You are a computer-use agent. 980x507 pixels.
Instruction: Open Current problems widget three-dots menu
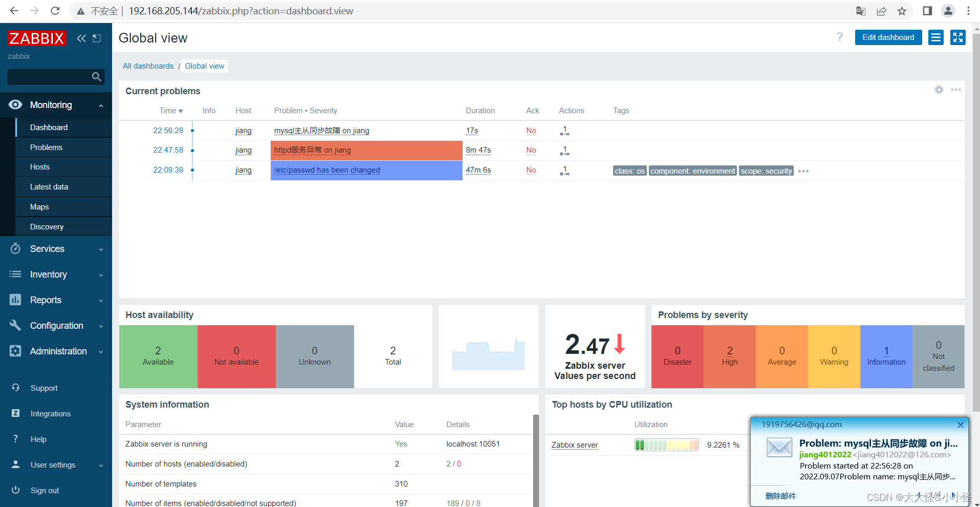[956, 90]
